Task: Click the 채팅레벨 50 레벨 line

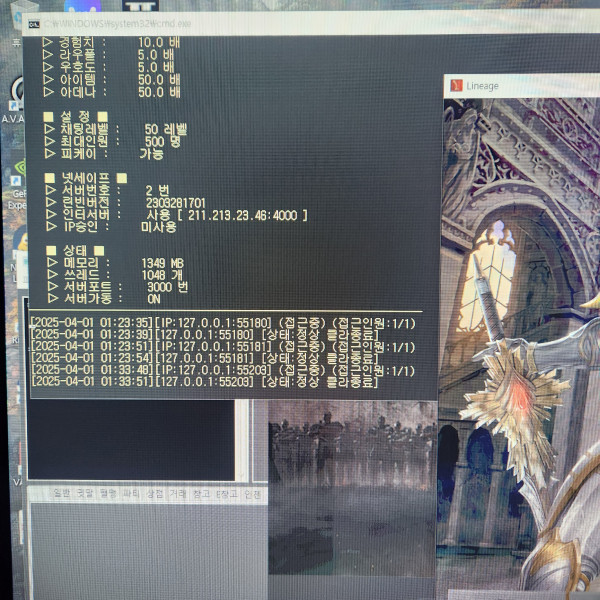Action: [x=115, y=129]
